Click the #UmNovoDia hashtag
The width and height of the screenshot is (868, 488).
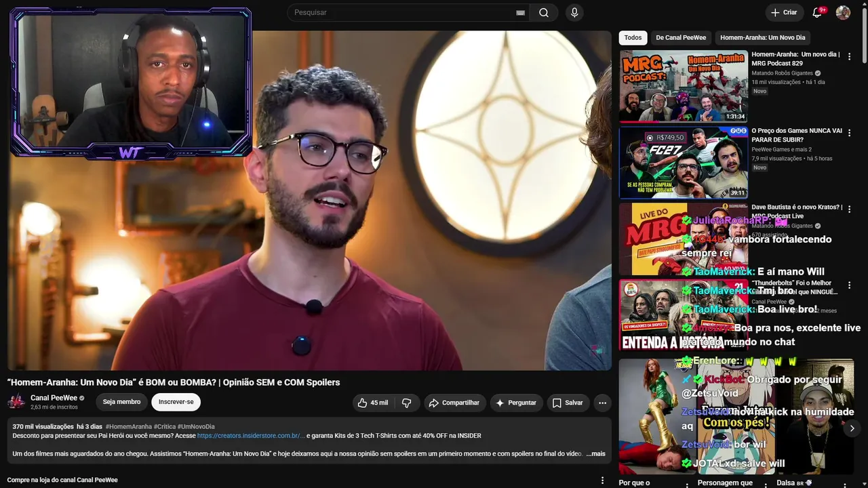196,427
